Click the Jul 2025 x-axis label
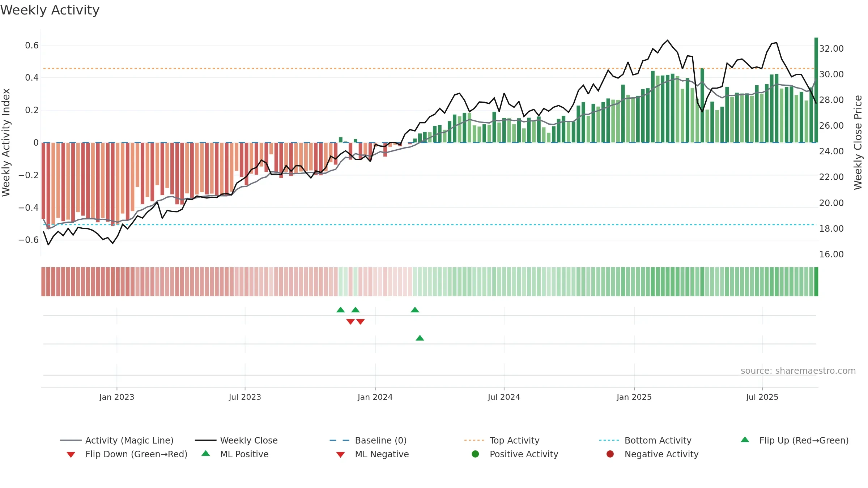Screen dimensions: 868x488 click(762, 397)
